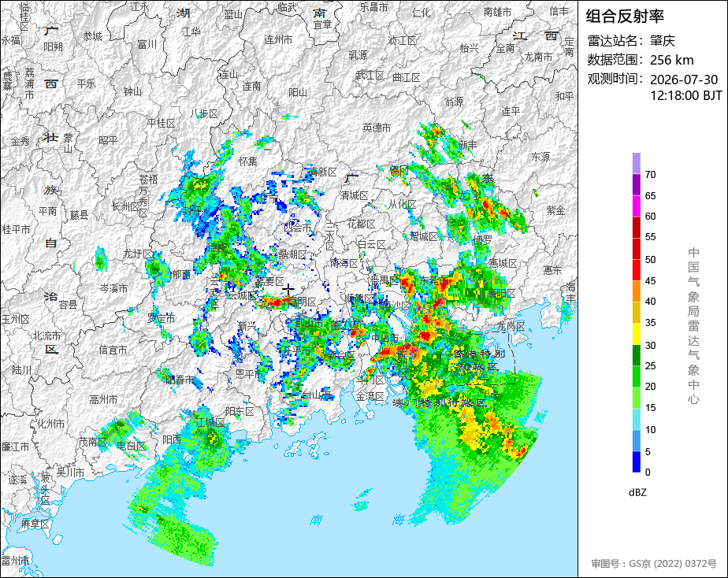Click the 四会市 map label
This screenshot has width=728, height=578.
click(x=298, y=228)
